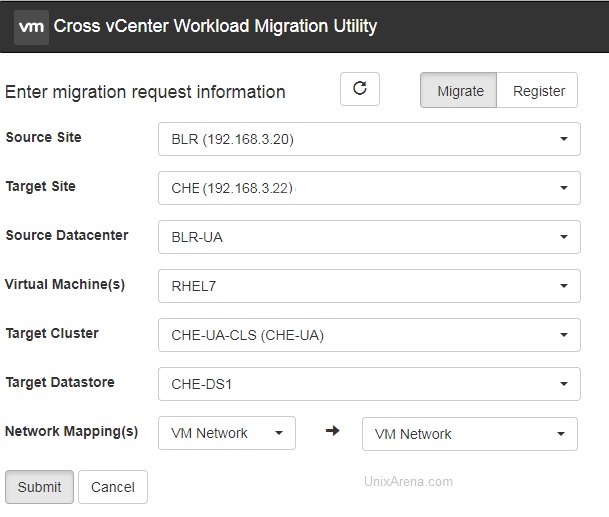Click the Target Datastore label
609x517 pixels.
60,382
